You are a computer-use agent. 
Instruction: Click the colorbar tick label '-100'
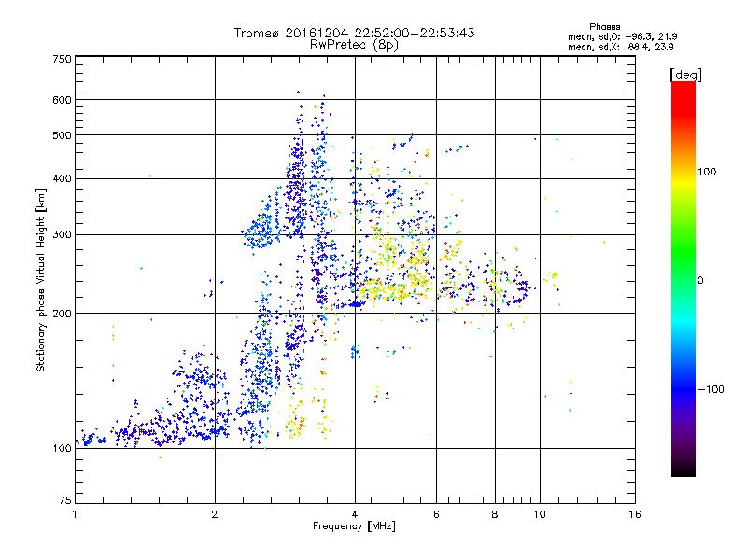(x=711, y=389)
